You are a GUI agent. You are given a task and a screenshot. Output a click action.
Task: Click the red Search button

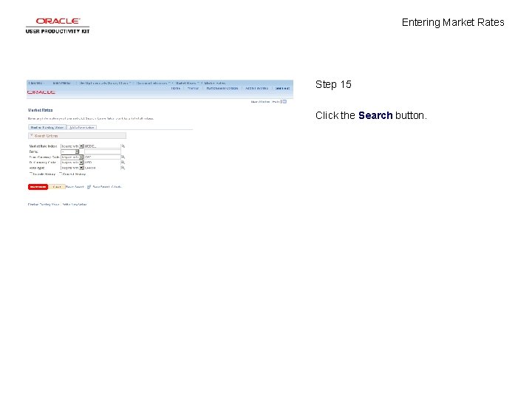[38, 187]
